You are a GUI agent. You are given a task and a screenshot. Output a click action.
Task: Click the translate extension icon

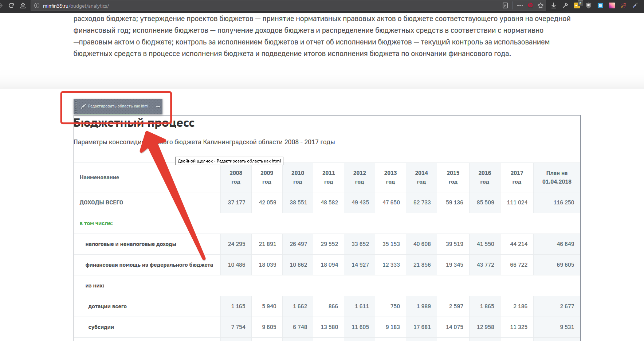[x=624, y=5]
